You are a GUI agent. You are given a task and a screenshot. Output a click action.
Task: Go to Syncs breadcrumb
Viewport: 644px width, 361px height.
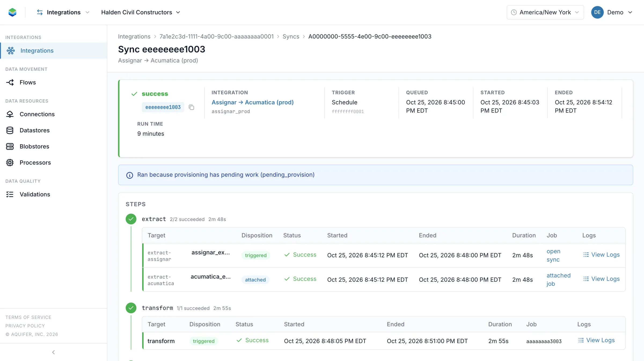[x=291, y=37]
